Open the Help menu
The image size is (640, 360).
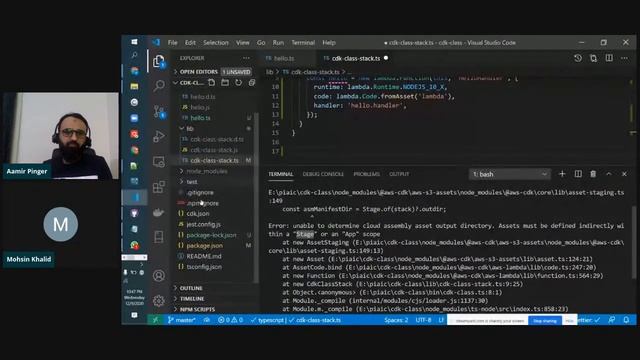329,42
